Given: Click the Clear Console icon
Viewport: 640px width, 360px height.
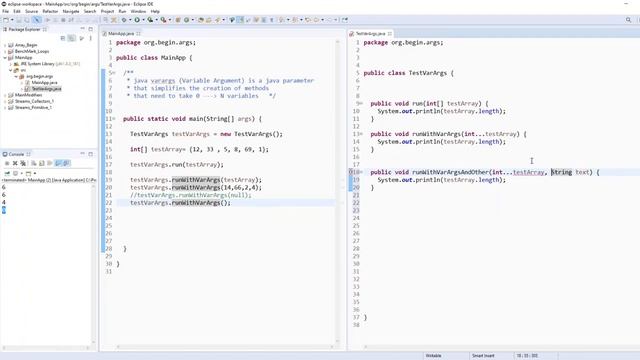Looking at the screenshot, I should pyautogui.click(x=34, y=163).
